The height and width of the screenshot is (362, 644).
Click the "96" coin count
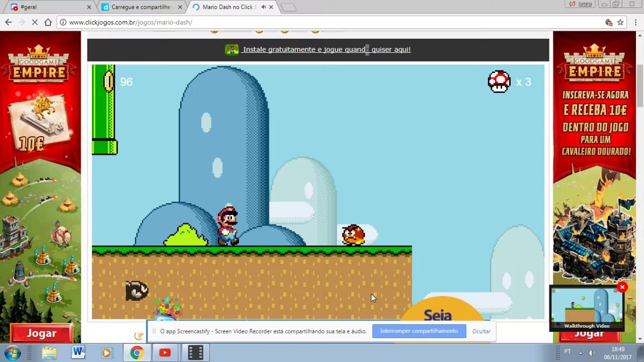click(x=126, y=82)
